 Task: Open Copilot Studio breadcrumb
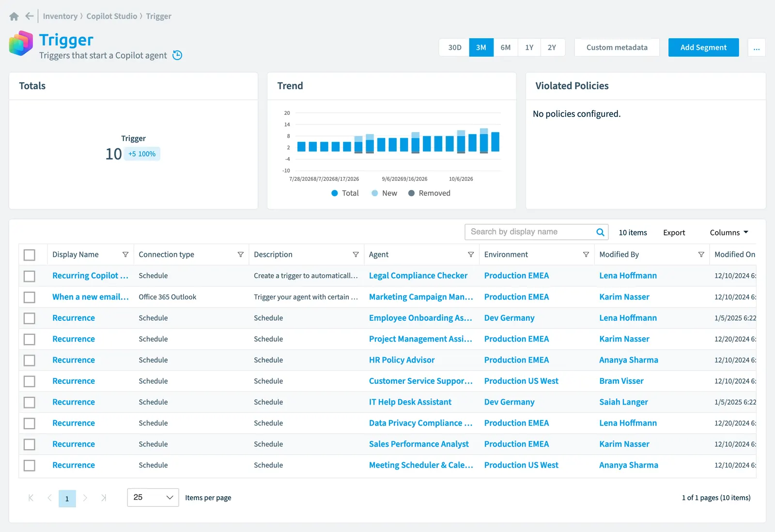(112, 16)
